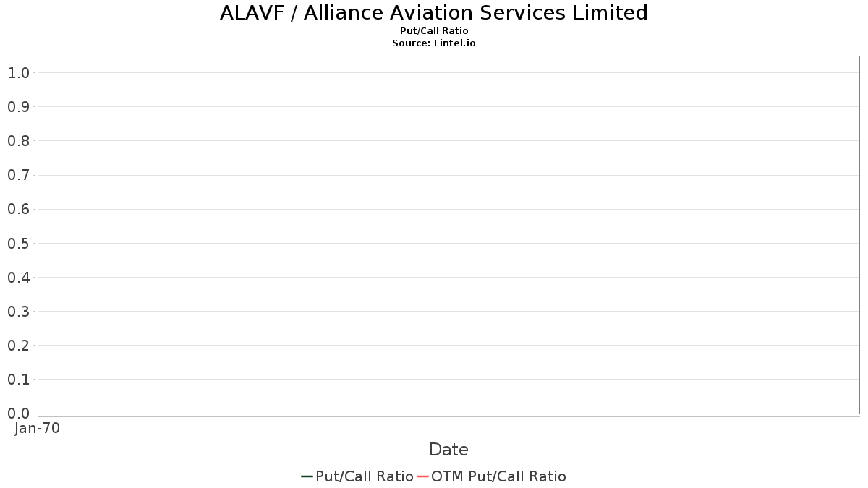Image resolution: width=868 pixels, height=488 pixels.
Task: Select the 0.1 y-axis label
Action: (x=18, y=380)
